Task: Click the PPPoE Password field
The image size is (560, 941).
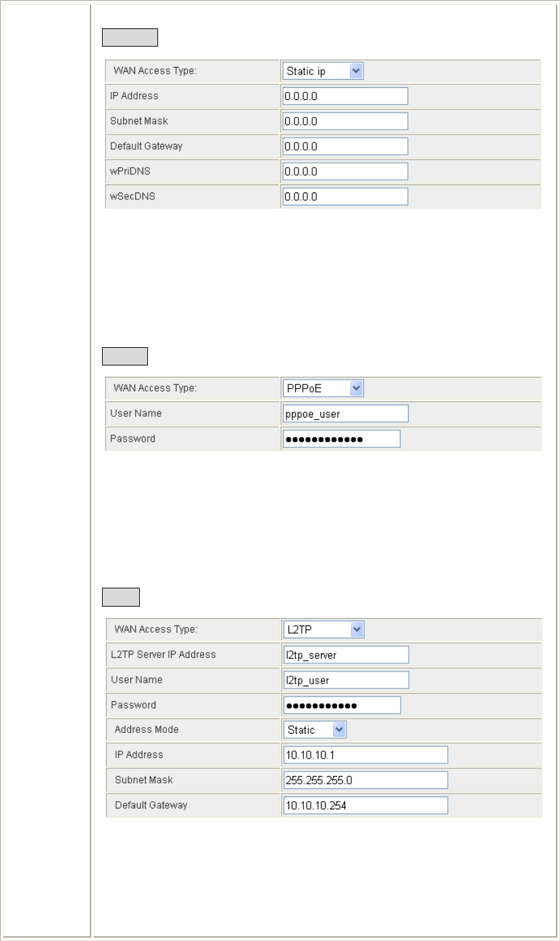Action: pyautogui.click(x=342, y=439)
